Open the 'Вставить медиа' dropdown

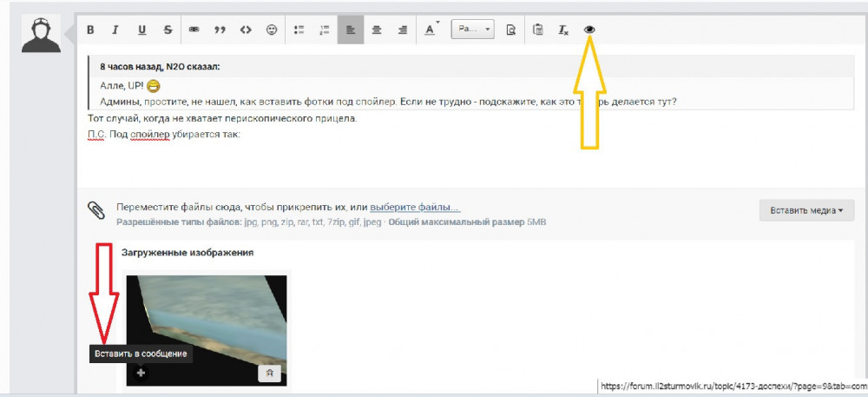(x=806, y=210)
